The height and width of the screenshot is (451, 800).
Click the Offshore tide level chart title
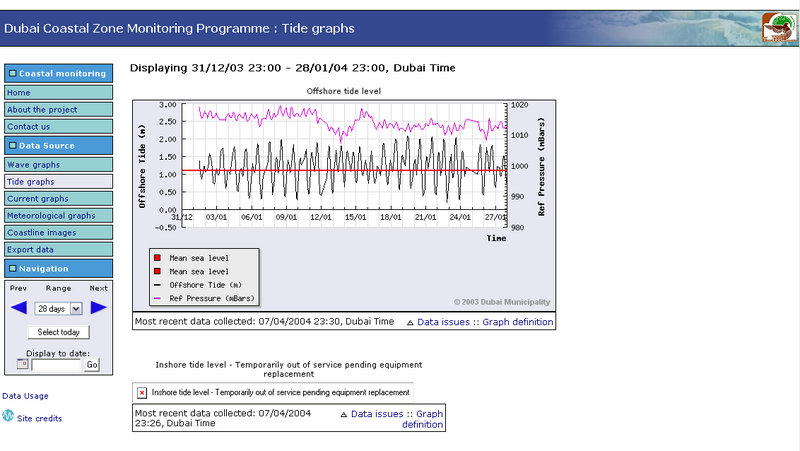pos(343,91)
